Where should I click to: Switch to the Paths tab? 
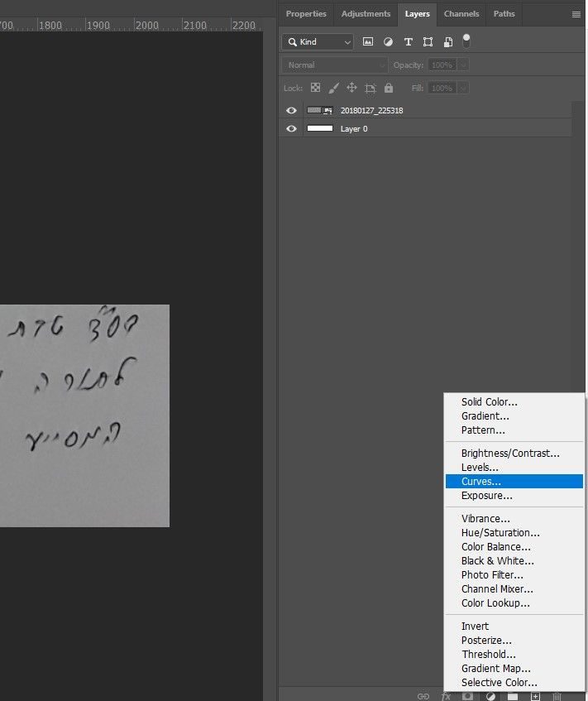(x=504, y=14)
